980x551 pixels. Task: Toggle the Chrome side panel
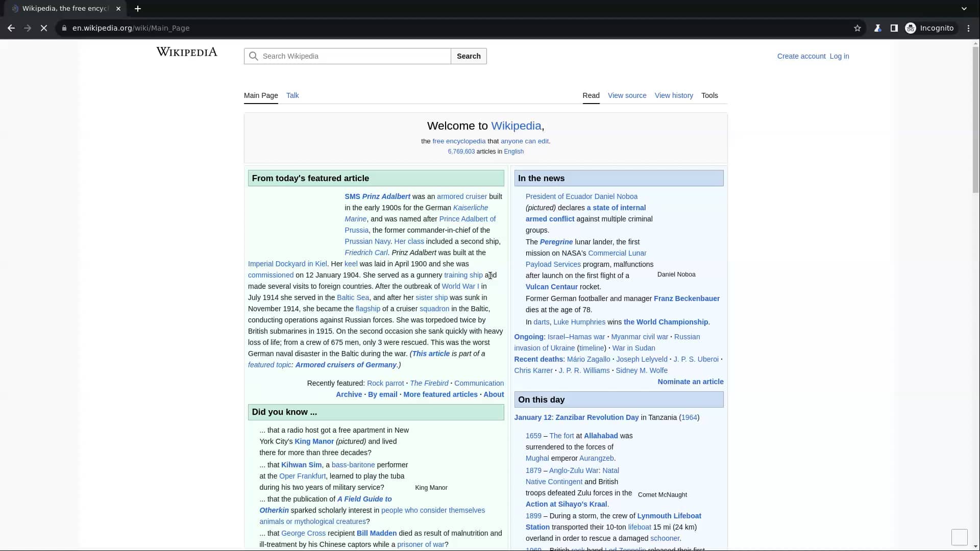[894, 28]
